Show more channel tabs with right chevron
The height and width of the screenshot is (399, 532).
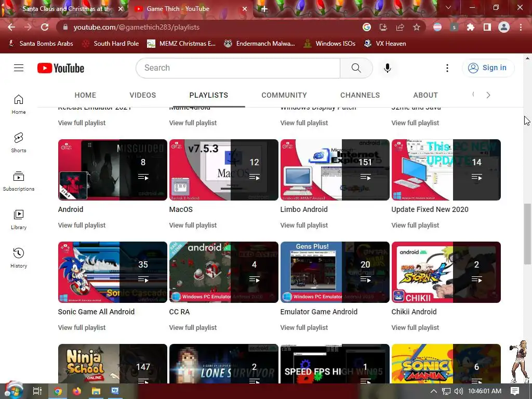[x=488, y=96]
